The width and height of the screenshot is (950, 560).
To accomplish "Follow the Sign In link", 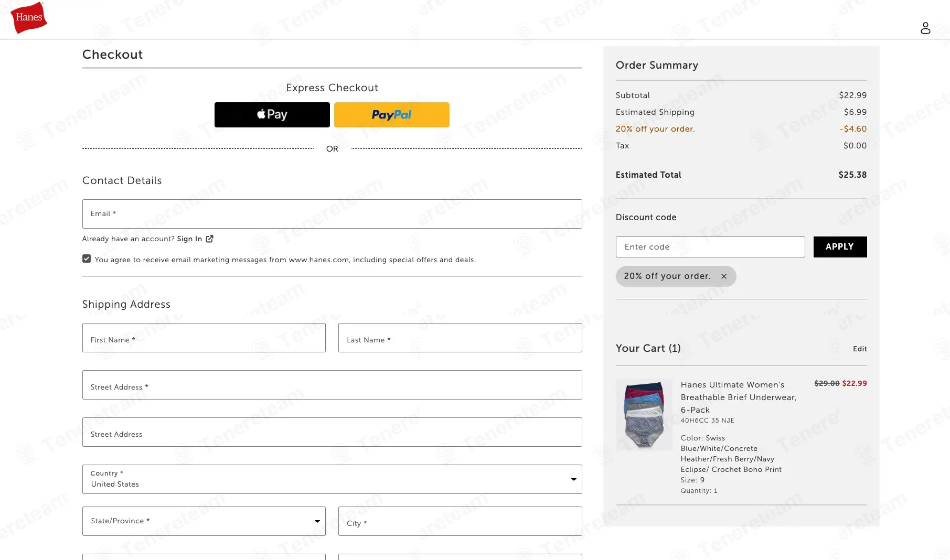I will (x=189, y=239).
